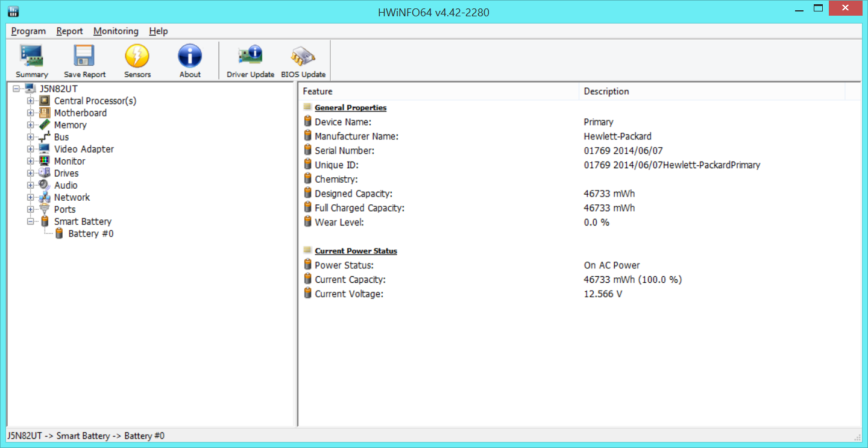Click the Video Adapter icon

point(45,149)
